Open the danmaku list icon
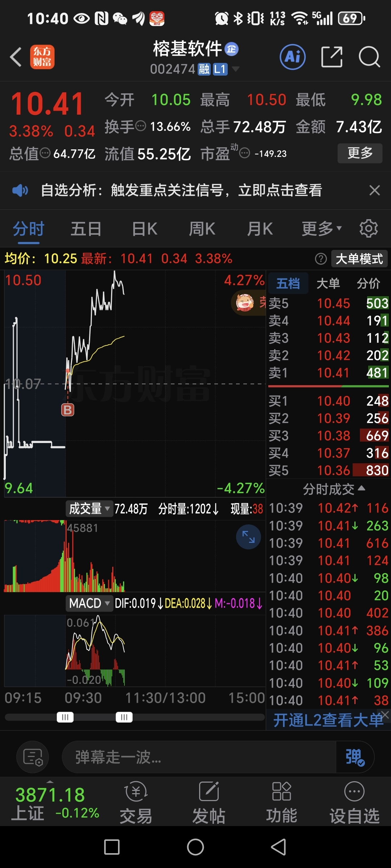 [x=33, y=757]
